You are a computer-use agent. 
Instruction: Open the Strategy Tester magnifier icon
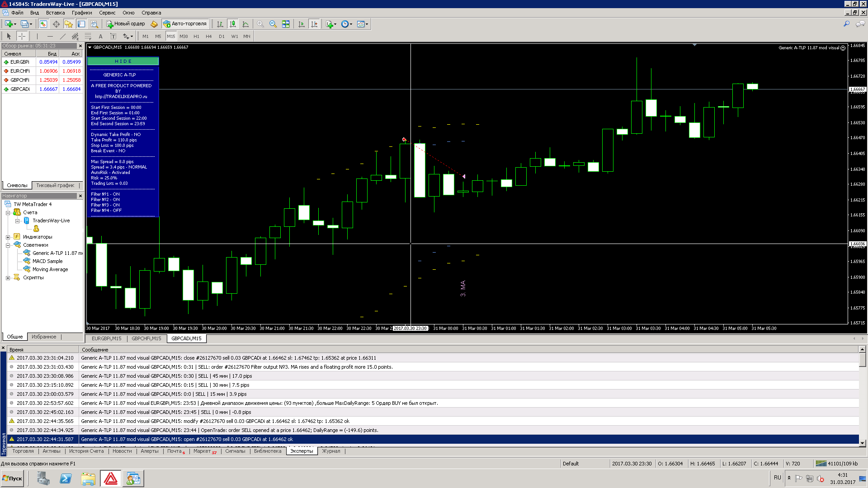pos(94,24)
